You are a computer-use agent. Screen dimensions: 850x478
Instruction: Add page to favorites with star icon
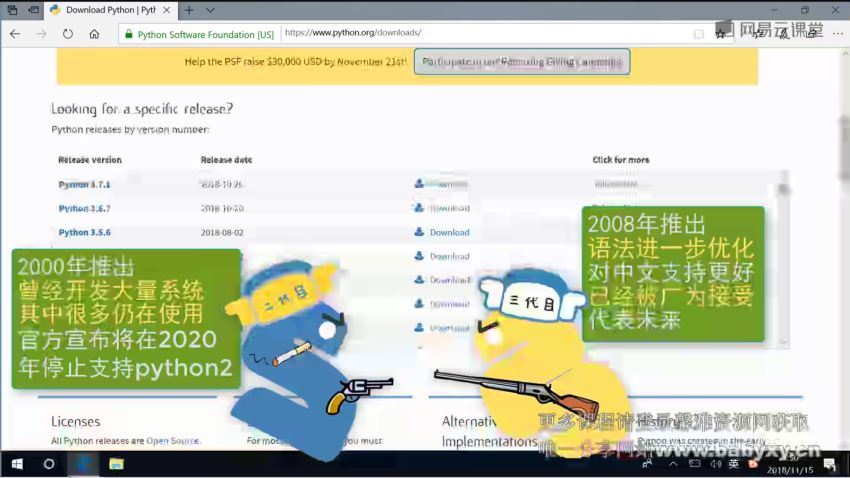(x=720, y=34)
